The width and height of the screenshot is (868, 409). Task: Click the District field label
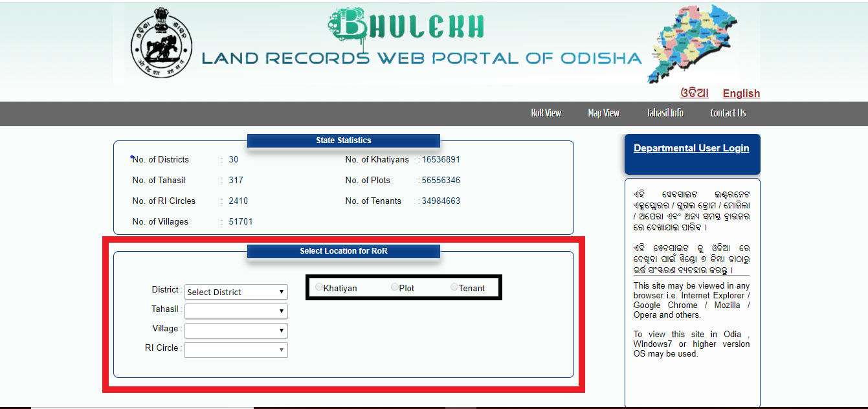tap(165, 289)
